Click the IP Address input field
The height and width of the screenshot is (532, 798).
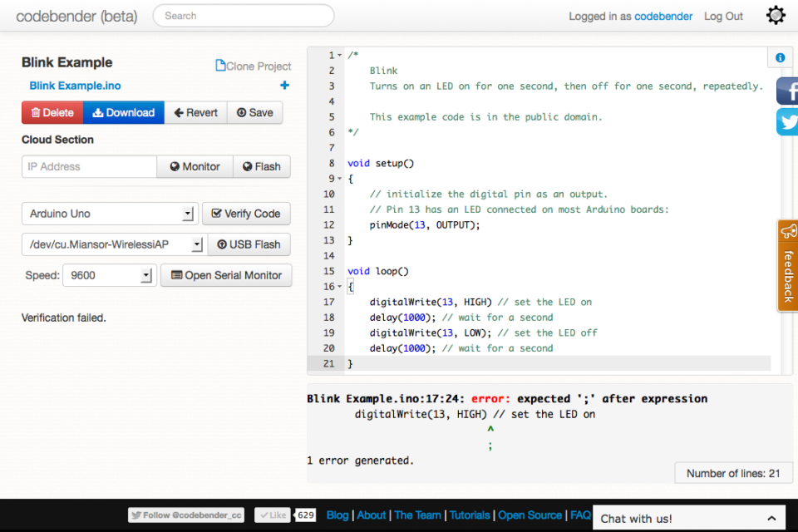click(90, 166)
